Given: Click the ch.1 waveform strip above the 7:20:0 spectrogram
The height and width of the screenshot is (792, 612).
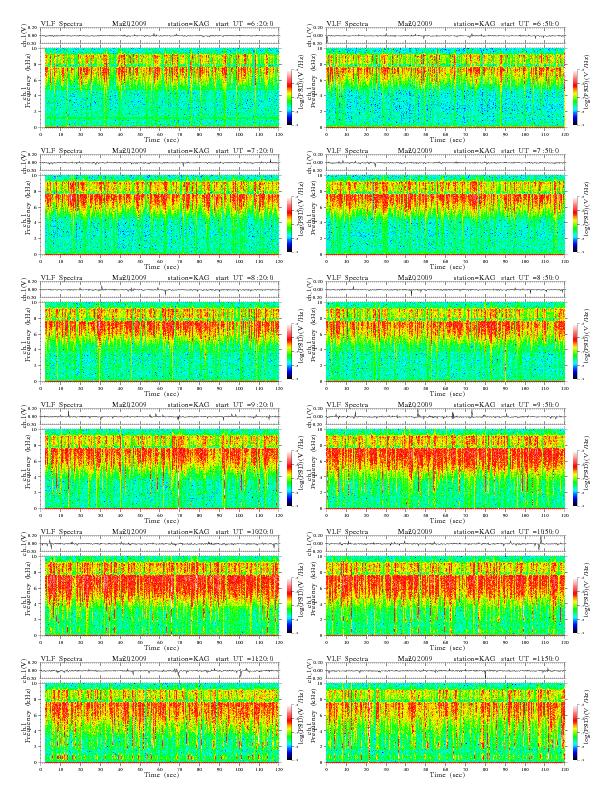Looking at the screenshot, I should point(160,163).
